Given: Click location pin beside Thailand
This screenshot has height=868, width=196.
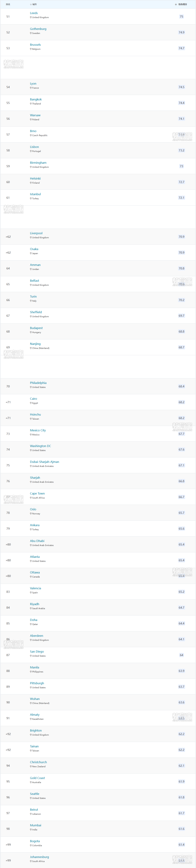Looking at the screenshot, I should (x=31, y=104).
